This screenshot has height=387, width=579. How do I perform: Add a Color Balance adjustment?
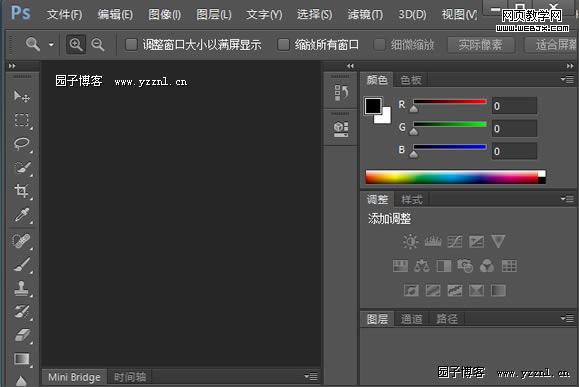point(422,266)
